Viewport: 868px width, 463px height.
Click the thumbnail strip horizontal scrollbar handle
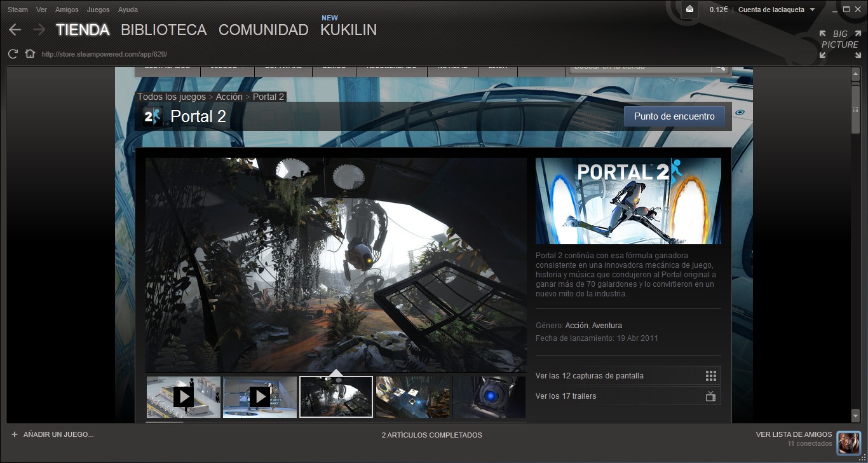(x=165, y=422)
